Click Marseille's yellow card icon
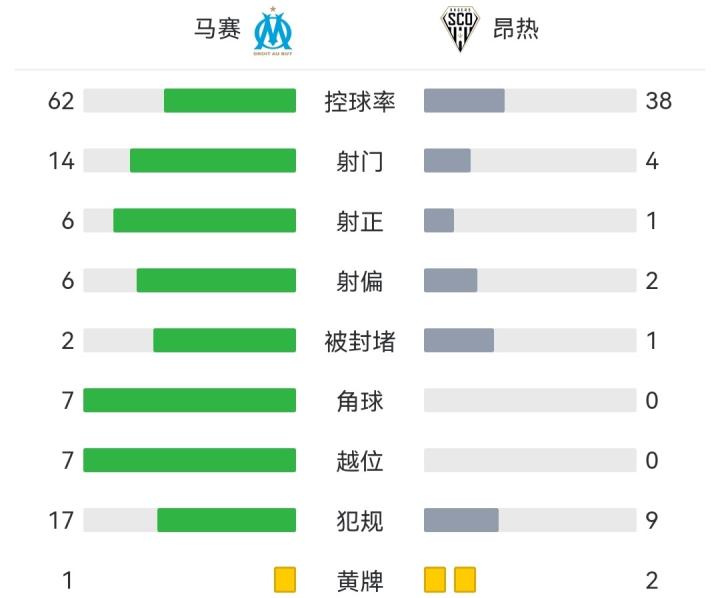The image size is (720, 598). point(285,580)
